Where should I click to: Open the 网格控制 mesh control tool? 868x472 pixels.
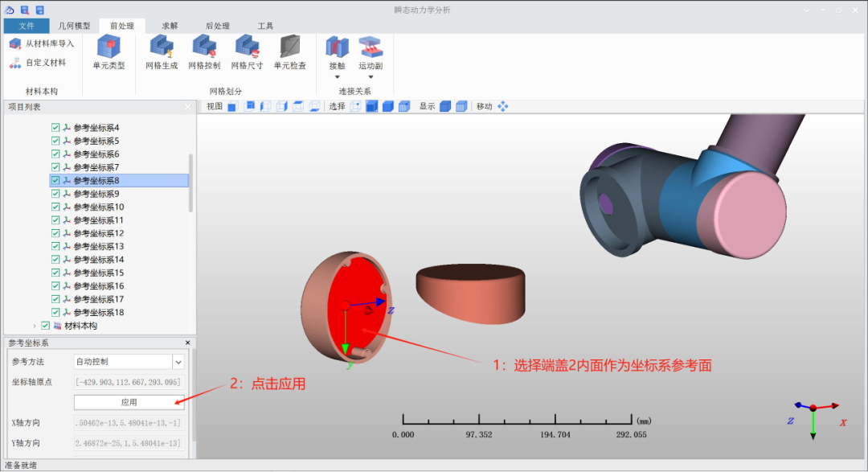[204, 52]
